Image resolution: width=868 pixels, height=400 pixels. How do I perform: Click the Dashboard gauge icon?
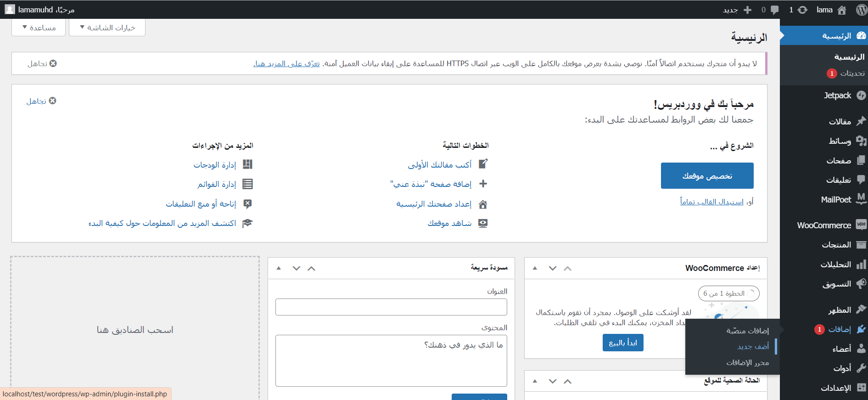coord(861,35)
